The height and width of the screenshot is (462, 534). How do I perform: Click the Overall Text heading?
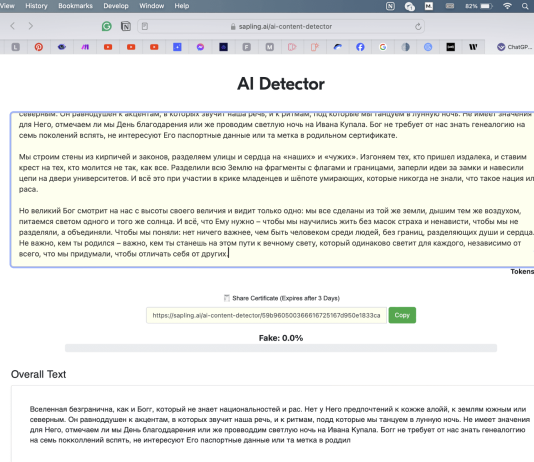point(38,374)
